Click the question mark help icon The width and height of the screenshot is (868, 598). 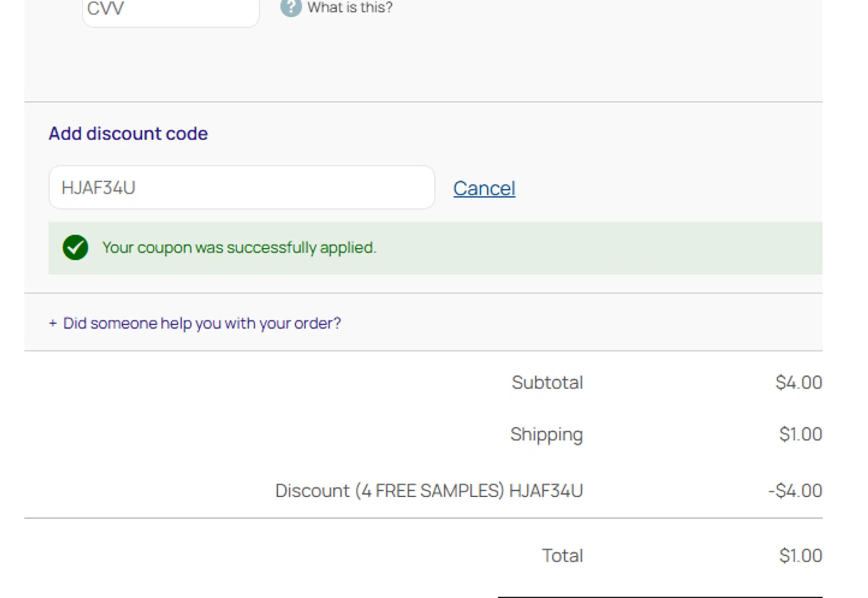[x=290, y=8]
